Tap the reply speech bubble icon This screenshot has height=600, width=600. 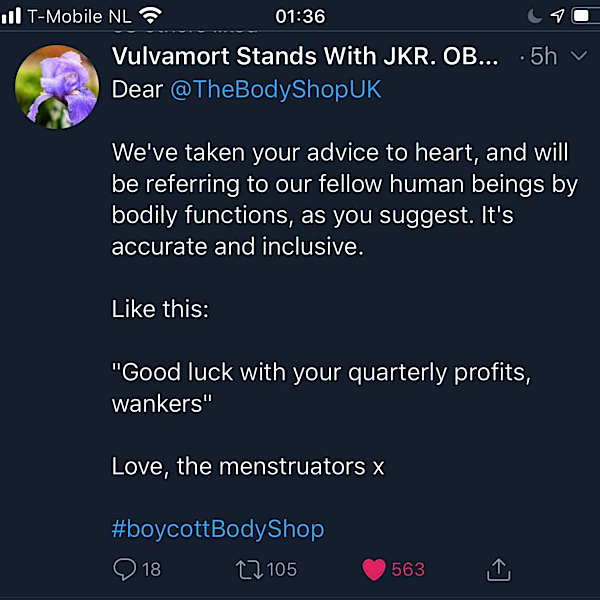point(124,569)
